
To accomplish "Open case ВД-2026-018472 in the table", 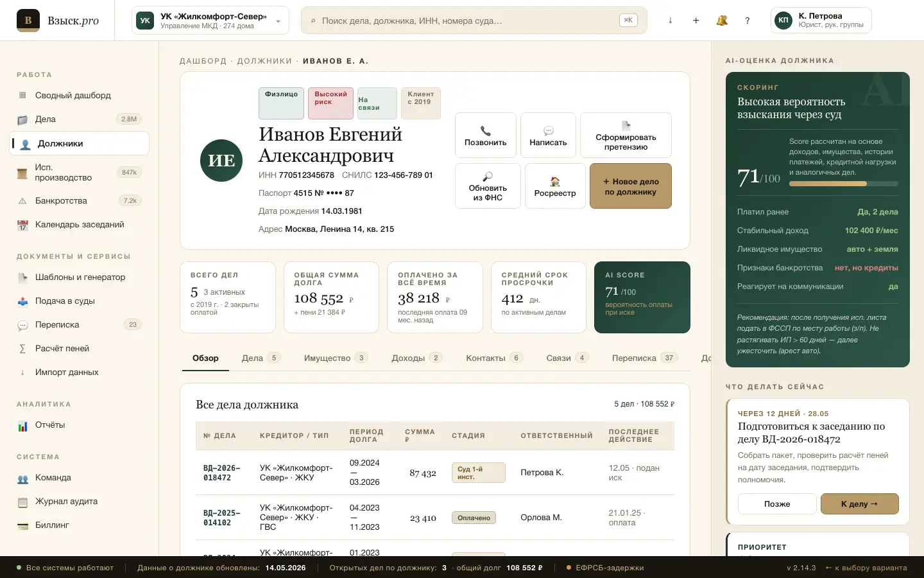I will point(222,473).
